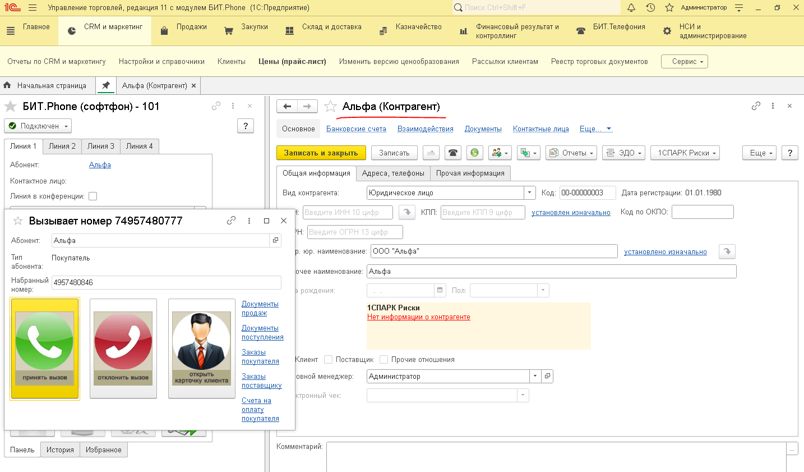Click the grayed chart icon next to Записать

(x=431, y=153)
